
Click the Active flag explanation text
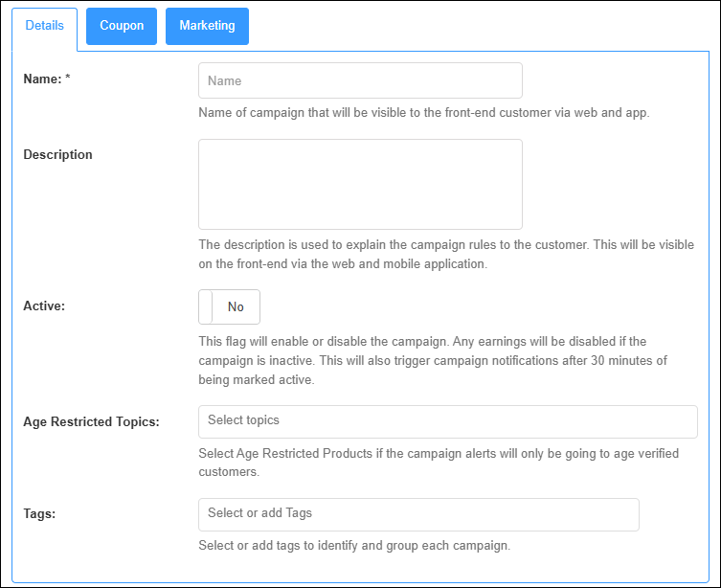pyautogui.click(x=431, y=360)
